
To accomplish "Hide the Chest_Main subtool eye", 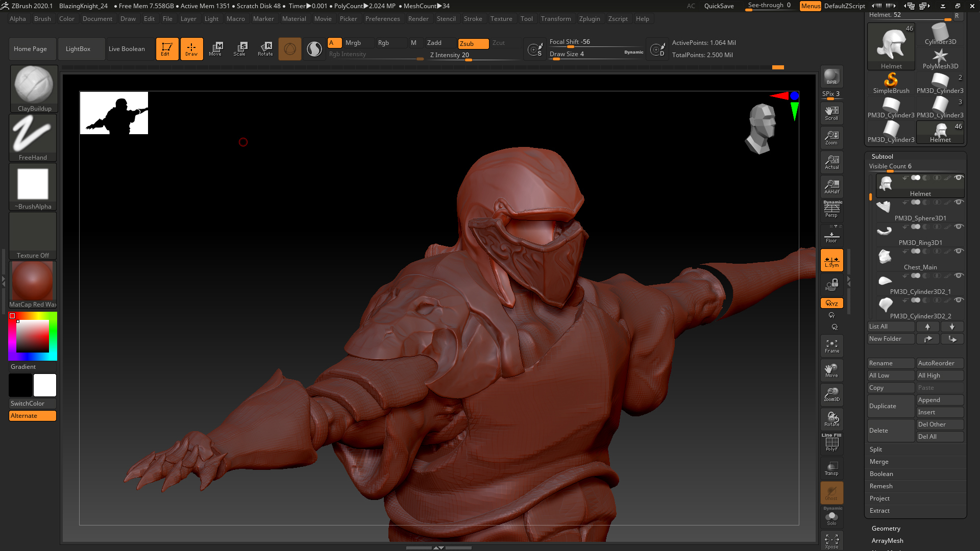I will [x=959, y=251].
